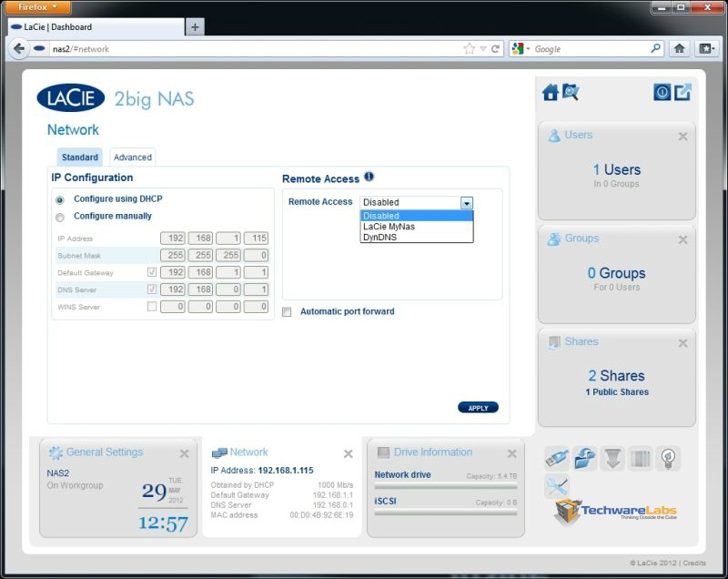The height and width of the screenshot is (579, 728).
Task: Click the Groups widget people icon
Action: (554, 239)
